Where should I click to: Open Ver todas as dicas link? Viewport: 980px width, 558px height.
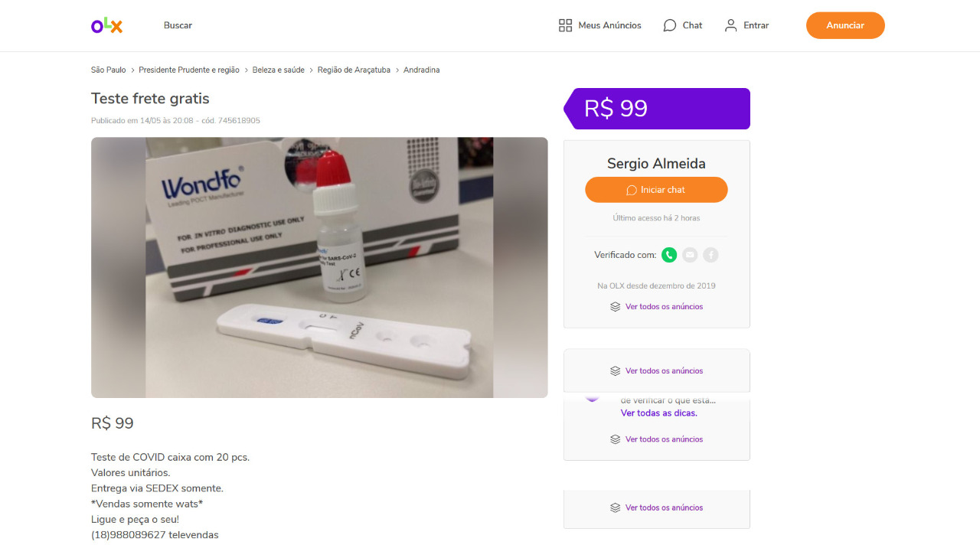coord(658,413)
